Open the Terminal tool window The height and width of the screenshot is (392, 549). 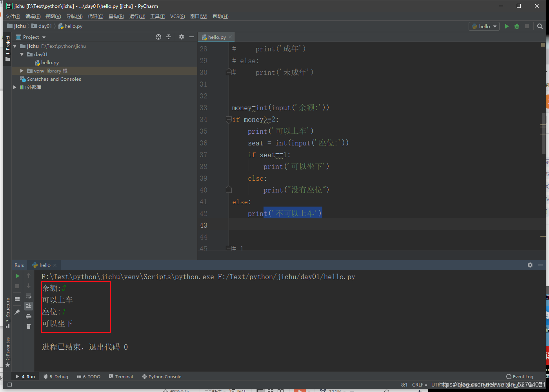coord(121,377)
